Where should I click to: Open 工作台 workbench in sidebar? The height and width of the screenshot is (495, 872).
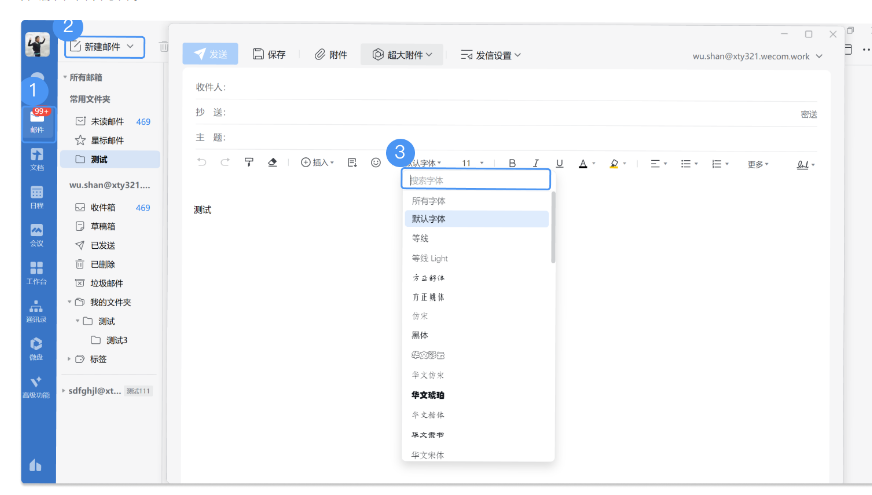37,273
